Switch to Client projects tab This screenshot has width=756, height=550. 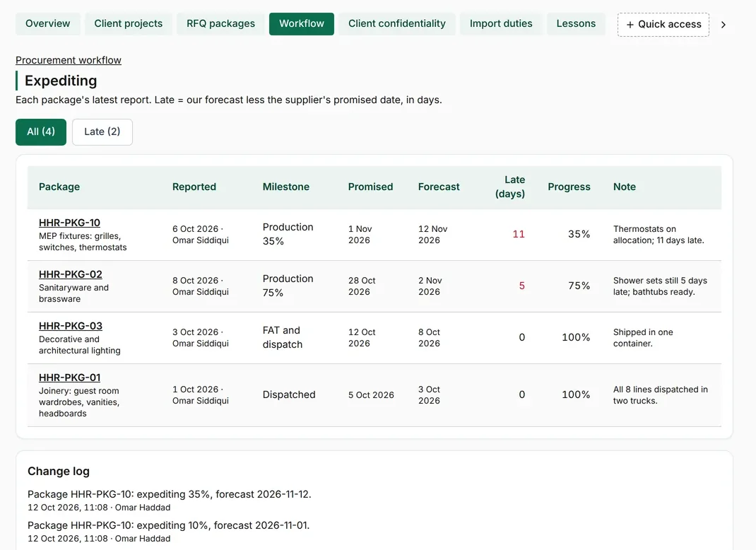coord(129,23)
